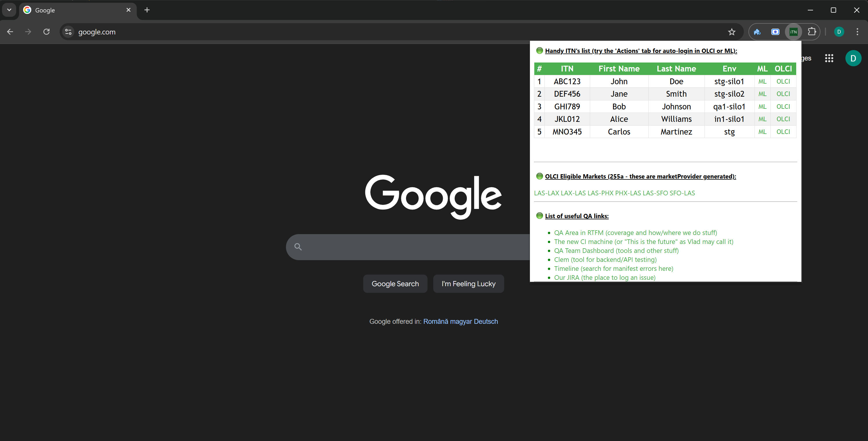868x441 pixels.
Task: Open the Google apps grid
Action: click(x=829, y=58)
